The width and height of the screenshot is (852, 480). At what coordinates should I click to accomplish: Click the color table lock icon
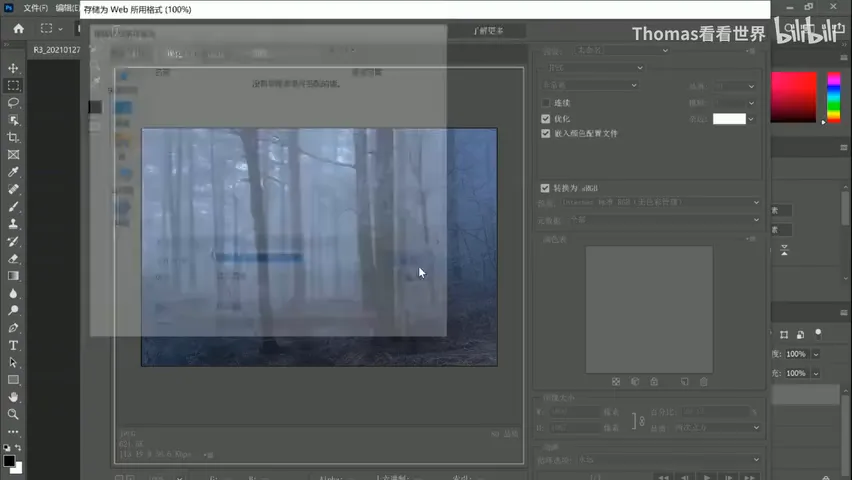pyautogui.click(x=654, y=382)
